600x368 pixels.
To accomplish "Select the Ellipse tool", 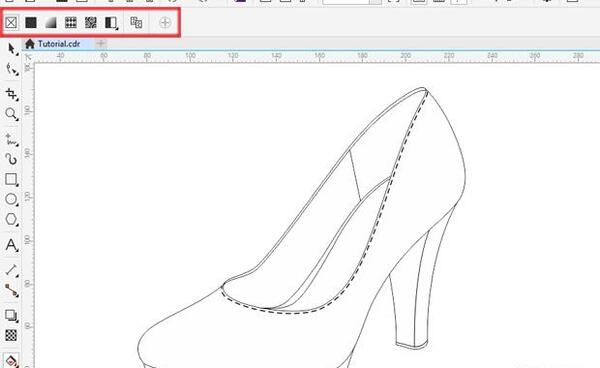I will [x=11, y=199].
